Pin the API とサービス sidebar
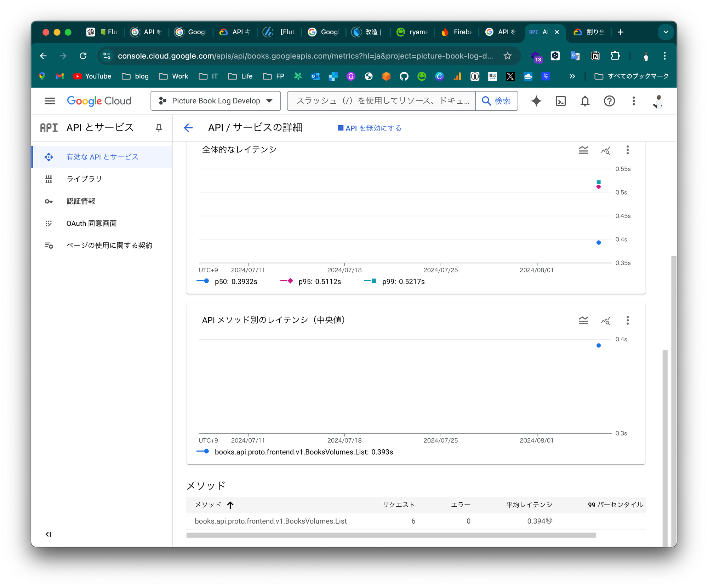The width and height of the screenshot is (708, 588). [159, 128]
